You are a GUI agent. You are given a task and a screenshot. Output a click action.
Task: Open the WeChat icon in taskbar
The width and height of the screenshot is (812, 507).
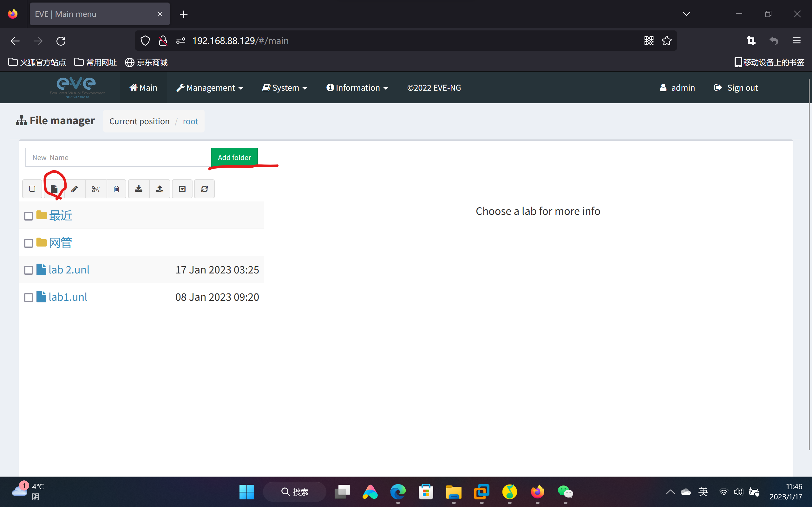click(565, 492)
